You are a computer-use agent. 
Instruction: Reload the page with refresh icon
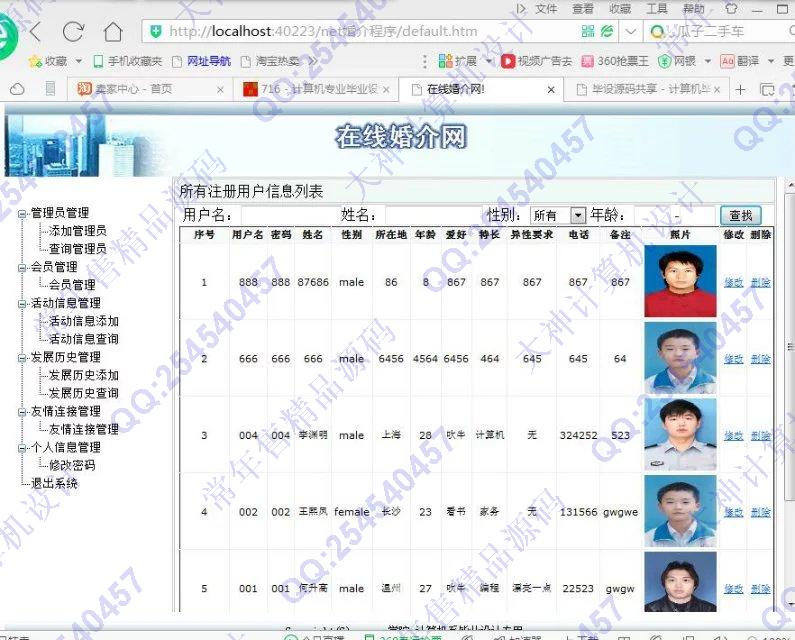click(73, 31)
